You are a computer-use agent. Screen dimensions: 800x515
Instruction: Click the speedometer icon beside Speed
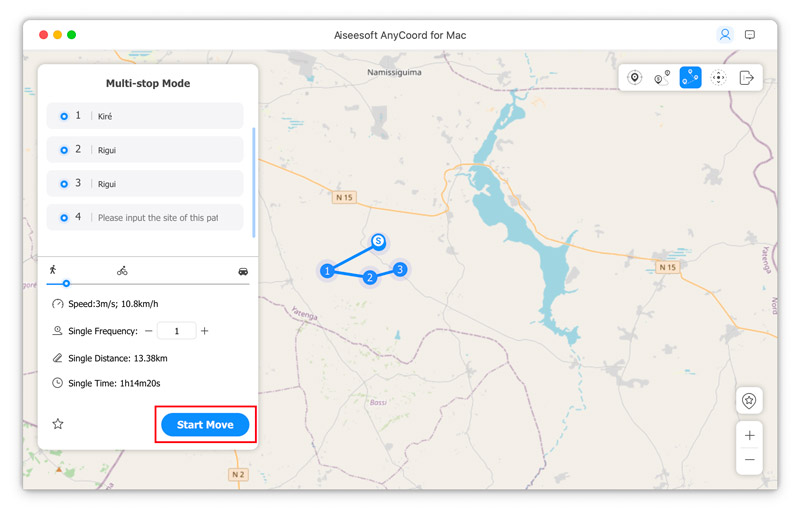tap(58, 304)
